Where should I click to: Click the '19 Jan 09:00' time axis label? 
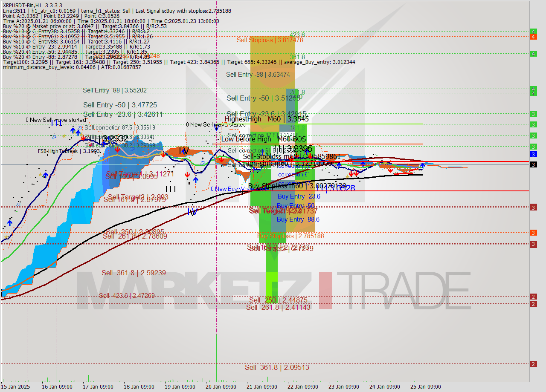180,387
